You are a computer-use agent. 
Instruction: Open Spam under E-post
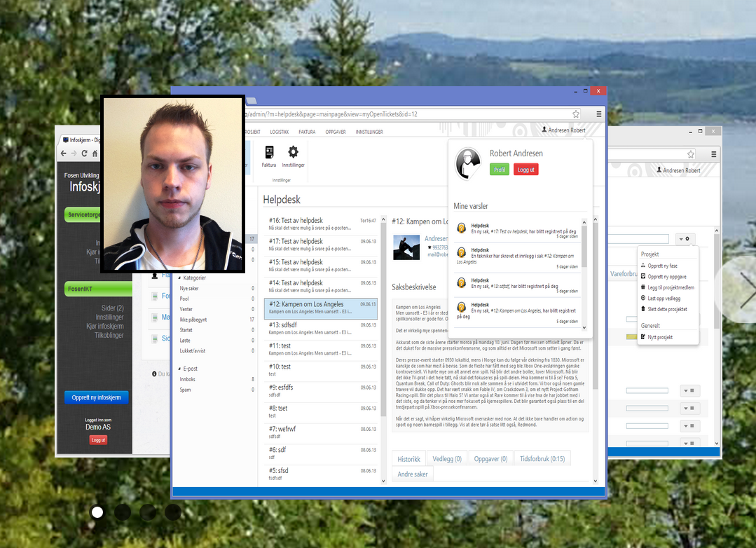click(185, 390)
